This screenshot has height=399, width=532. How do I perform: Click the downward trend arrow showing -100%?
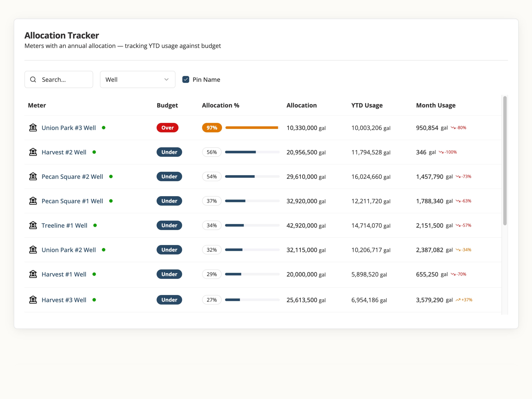click(441, 152)
